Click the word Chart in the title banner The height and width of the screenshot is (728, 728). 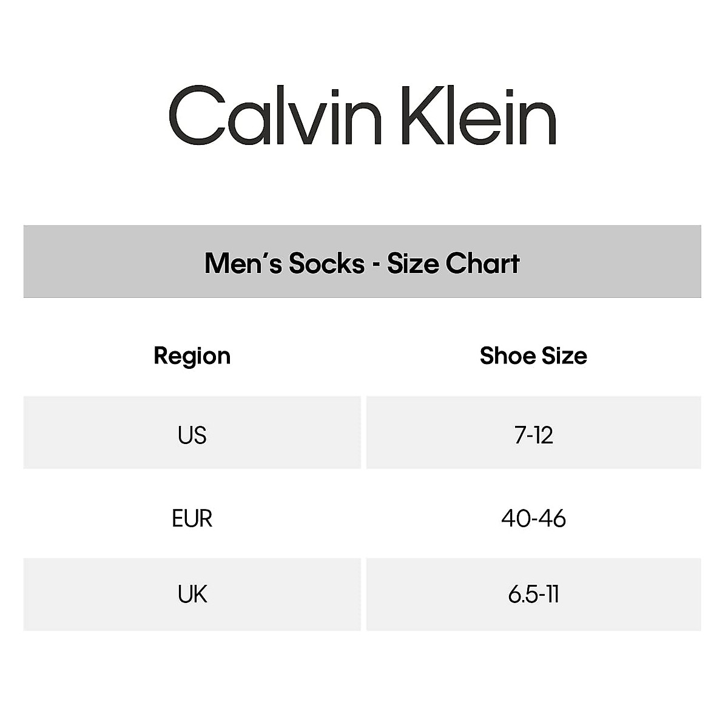(x=482, y=263)
